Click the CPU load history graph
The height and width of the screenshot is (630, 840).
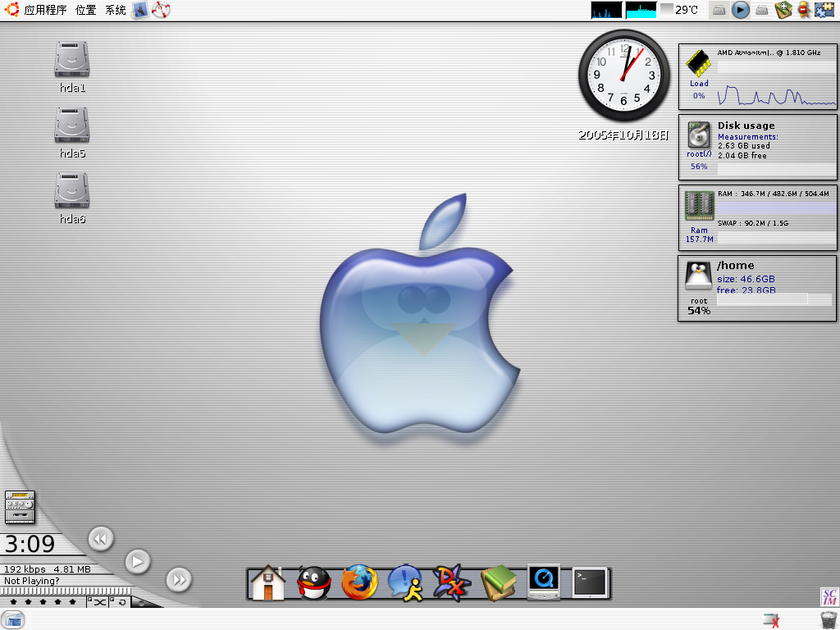tap(777, 95)
